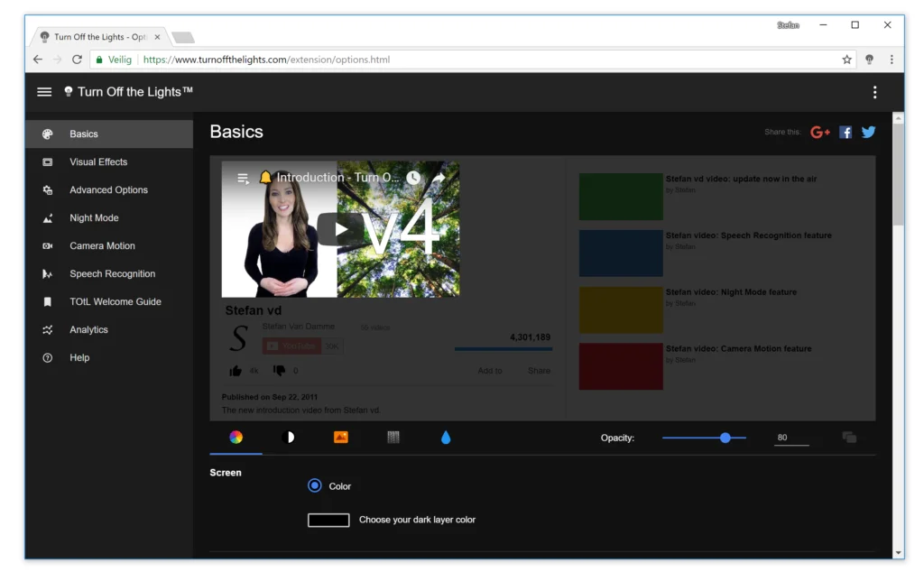Choose your dark layer color swatch

pos(330,520)
